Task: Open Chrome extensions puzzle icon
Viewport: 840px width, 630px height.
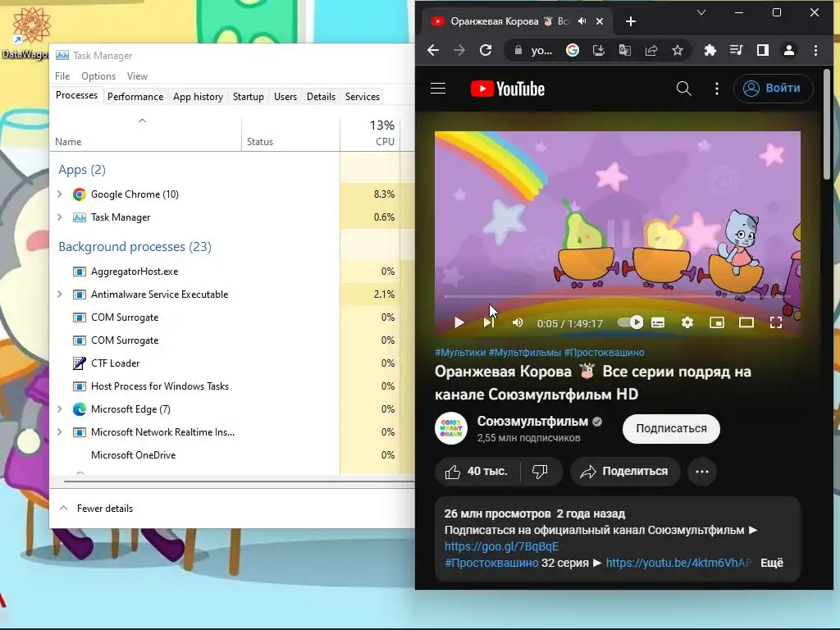Action: click(x=710, y=50)
